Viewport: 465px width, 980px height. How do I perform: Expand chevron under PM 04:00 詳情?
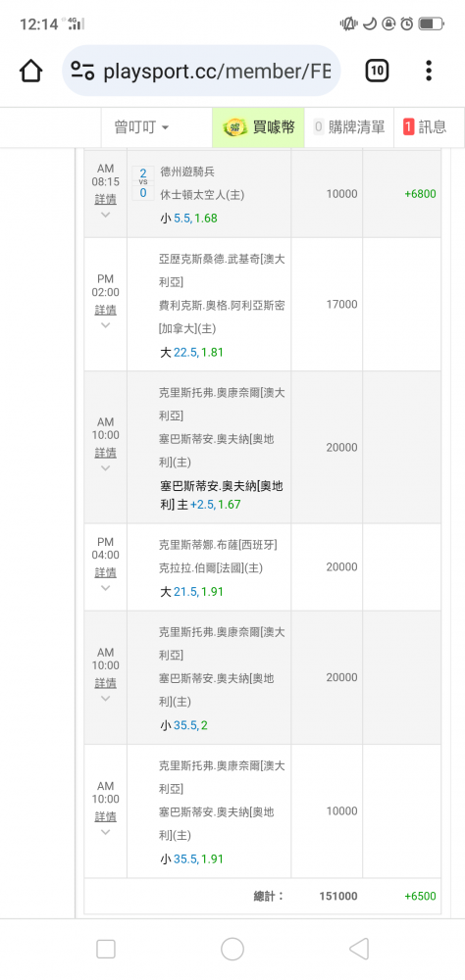click(x=105, y=587)
